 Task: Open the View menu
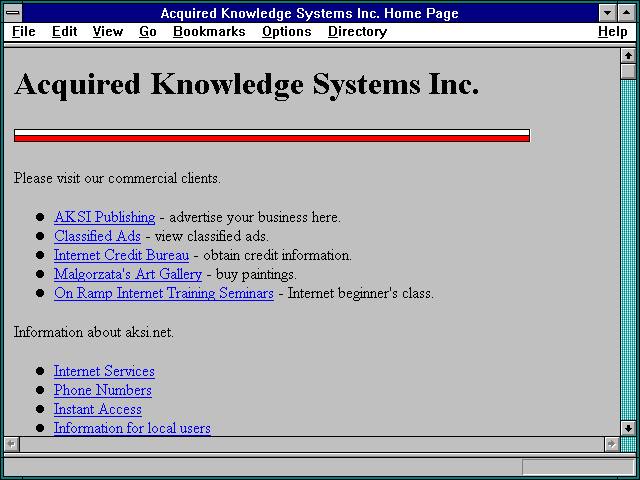point(108,31)
